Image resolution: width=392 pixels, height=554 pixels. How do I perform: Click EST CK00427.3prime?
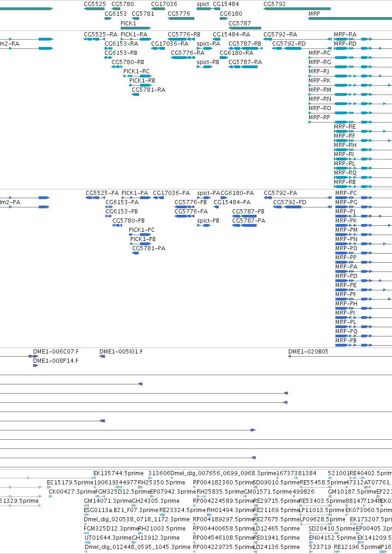tap(72, 492)
